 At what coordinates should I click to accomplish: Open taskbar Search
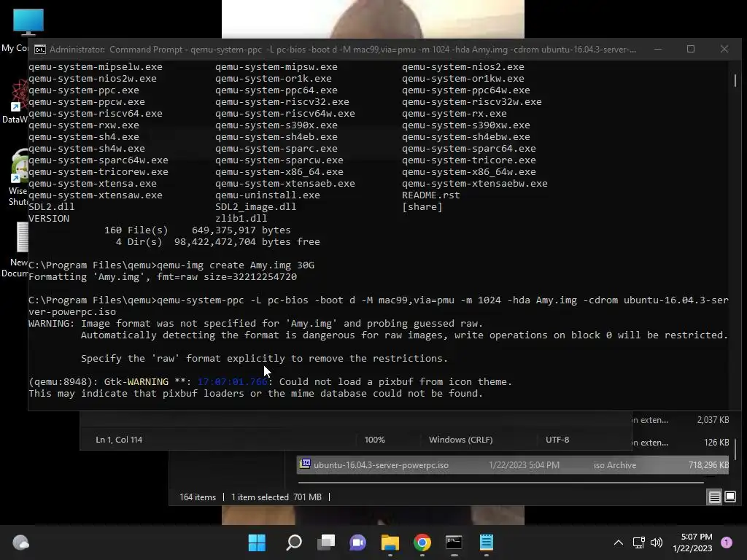294,542
